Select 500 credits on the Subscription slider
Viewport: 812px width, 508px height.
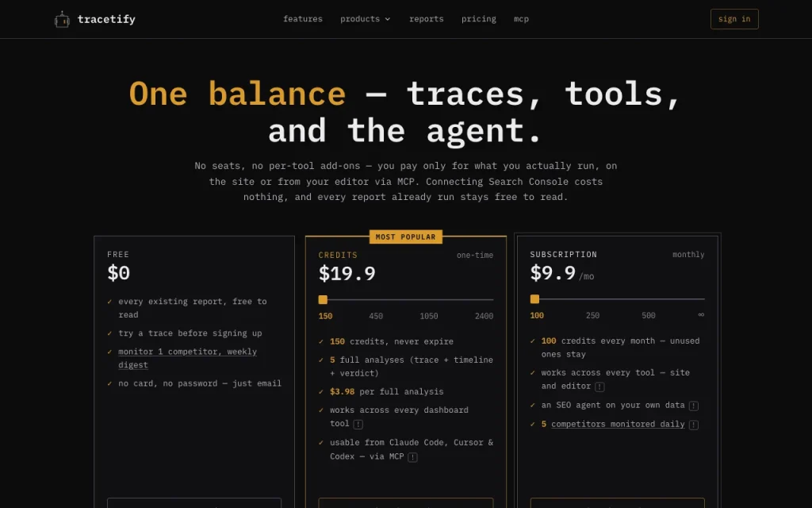point(649,315)
